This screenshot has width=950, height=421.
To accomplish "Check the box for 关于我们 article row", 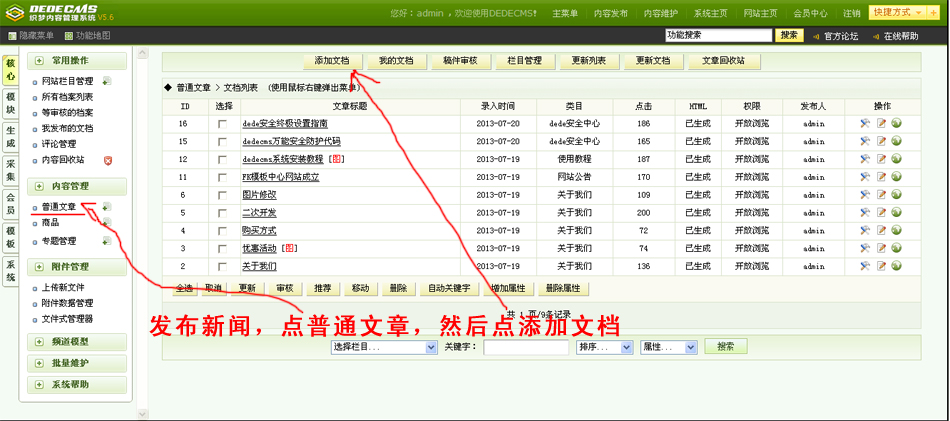I will [222, 267].
